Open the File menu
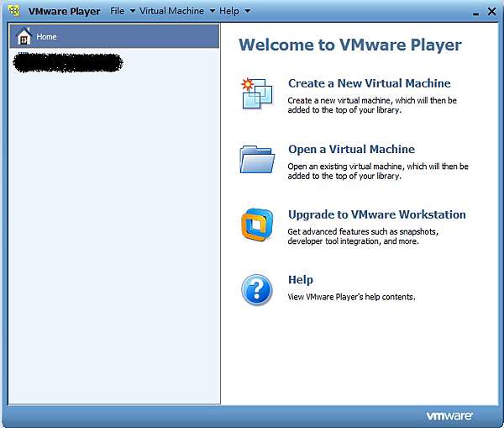The image size is (504, 428). [x=117, y=11]
